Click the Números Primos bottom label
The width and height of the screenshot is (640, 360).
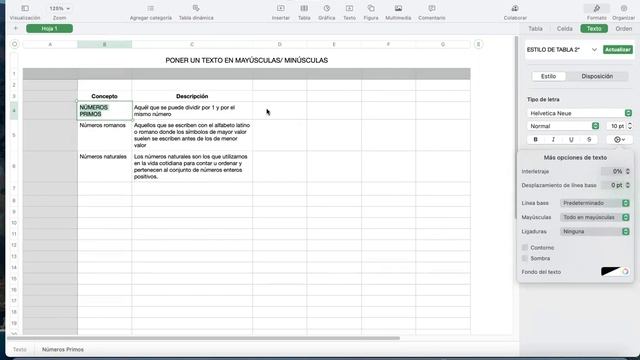click(63, 350)
